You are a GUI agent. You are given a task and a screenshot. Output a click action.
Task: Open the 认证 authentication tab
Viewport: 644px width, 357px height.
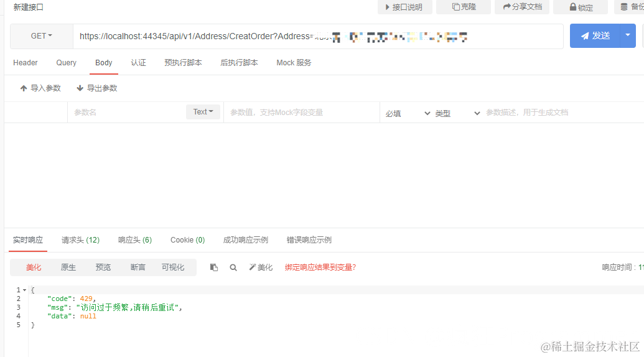pyautogui.click(x=138, y=63)
